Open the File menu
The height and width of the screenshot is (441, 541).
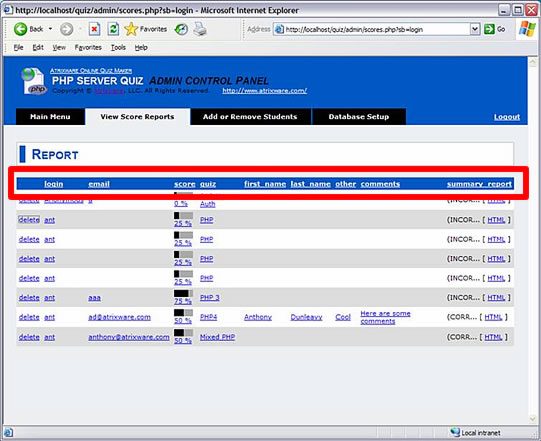18,47
